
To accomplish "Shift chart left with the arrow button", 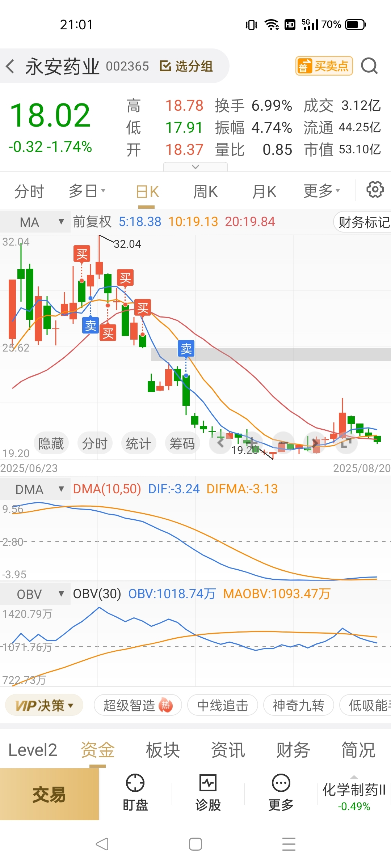I will (220, 443).
